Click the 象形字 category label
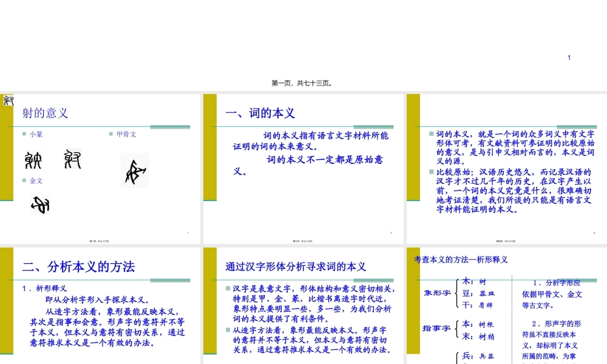 point(437,293)
